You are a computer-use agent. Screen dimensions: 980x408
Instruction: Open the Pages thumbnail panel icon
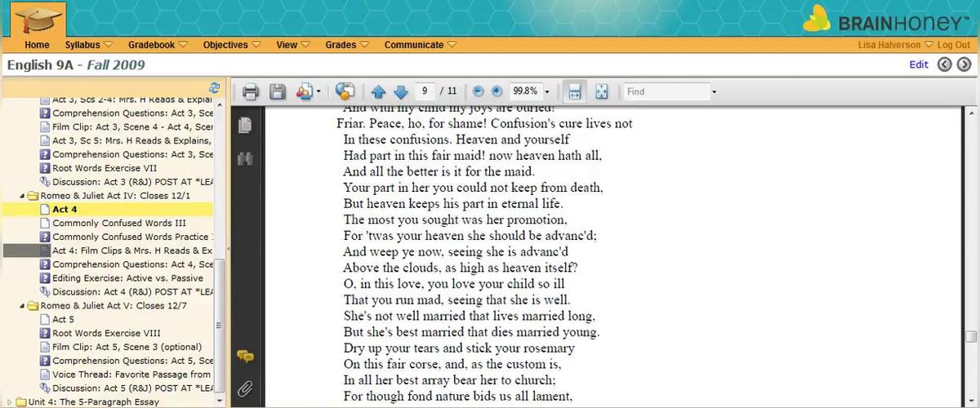tap(244, 125)
